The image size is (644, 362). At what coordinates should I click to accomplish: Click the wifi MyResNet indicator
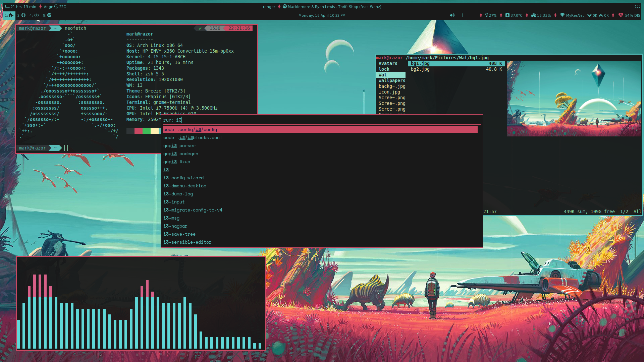coord(572,15)
